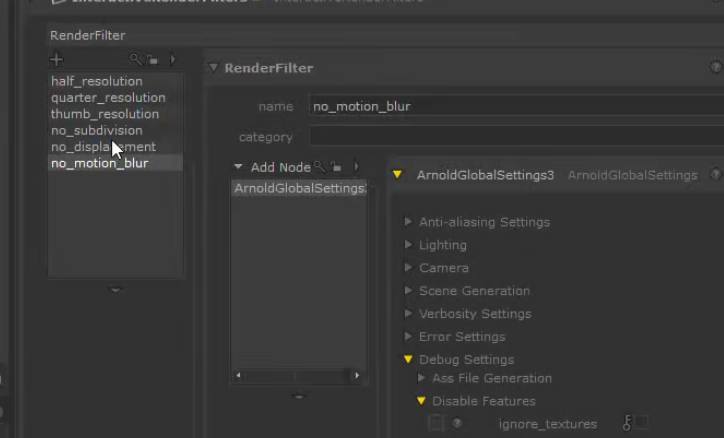Click the search icon next to Add Node
This screenshot has width=724, height=438.
(319, 167)
